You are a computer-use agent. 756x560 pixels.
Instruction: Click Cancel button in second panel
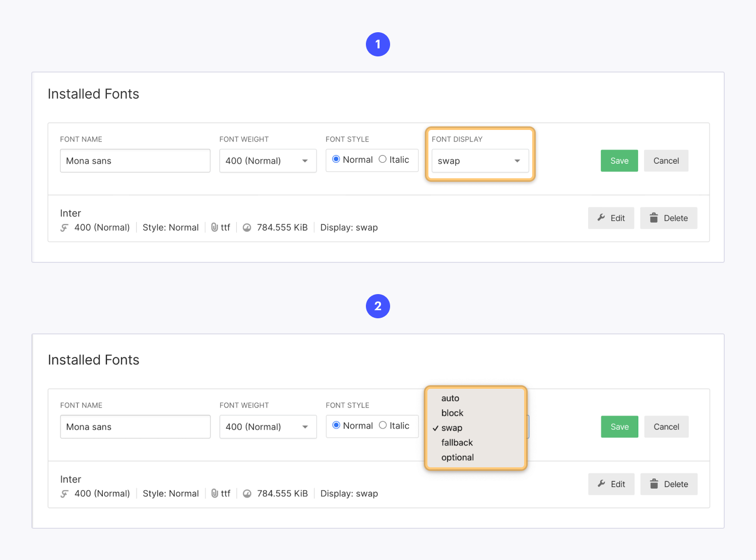point(666,427)
